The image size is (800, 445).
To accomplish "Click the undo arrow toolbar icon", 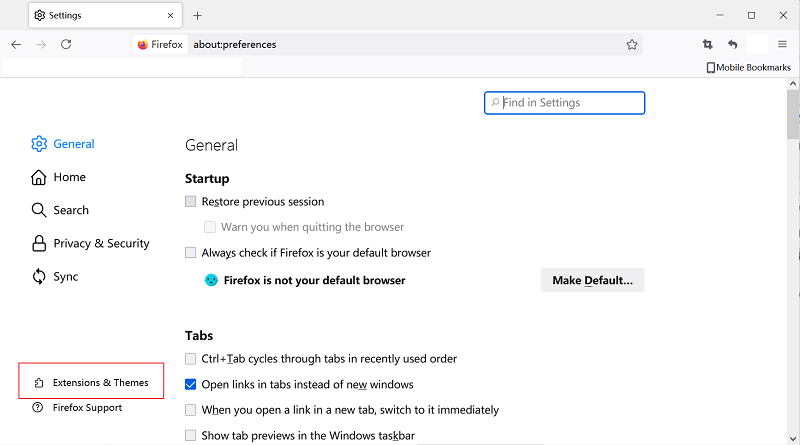I will pyautogui.click(x=733, y=44).
